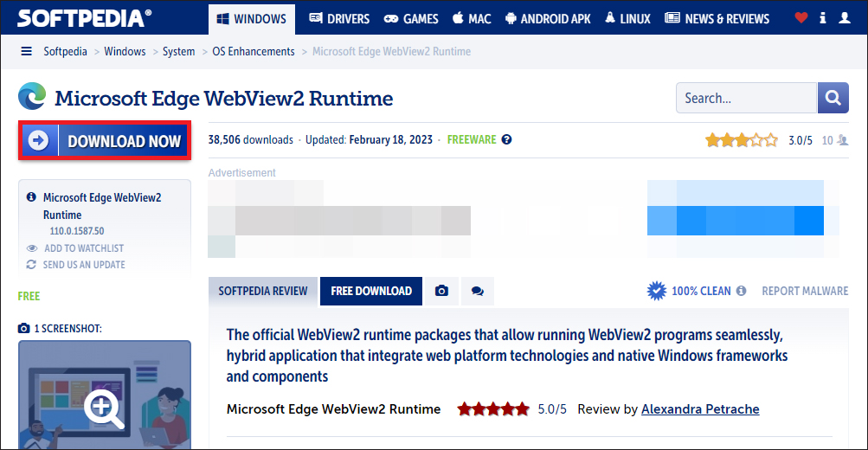Click the Softpedia logo
868x450 pixels.
(84, 18)
